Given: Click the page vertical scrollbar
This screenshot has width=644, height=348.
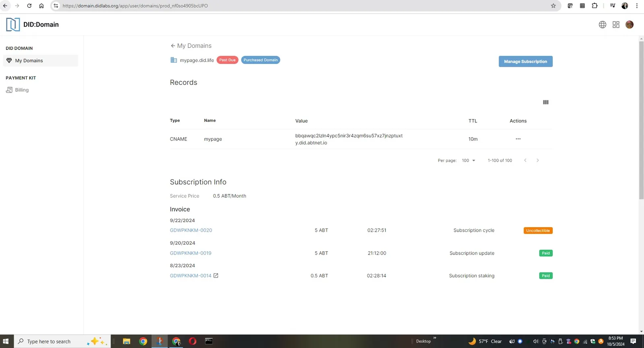Looking at the screenshot, I should pos(641,121).
